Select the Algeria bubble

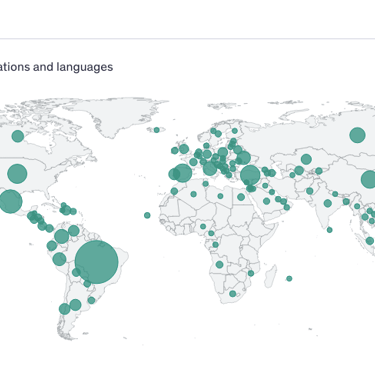tap(193, 194)
